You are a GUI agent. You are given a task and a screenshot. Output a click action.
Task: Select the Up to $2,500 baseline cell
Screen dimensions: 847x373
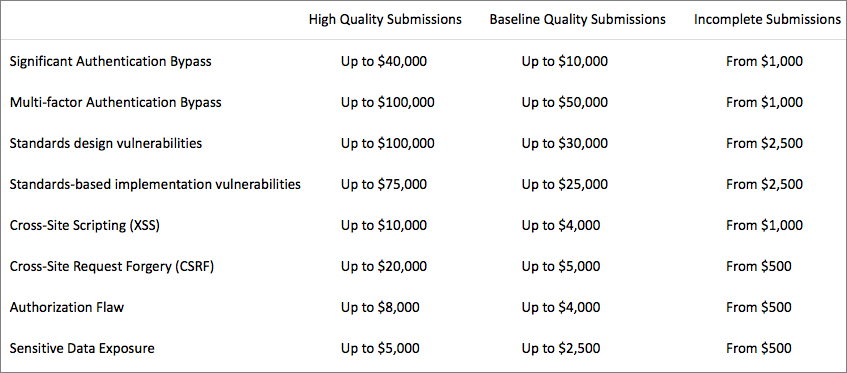pos(561,349)
